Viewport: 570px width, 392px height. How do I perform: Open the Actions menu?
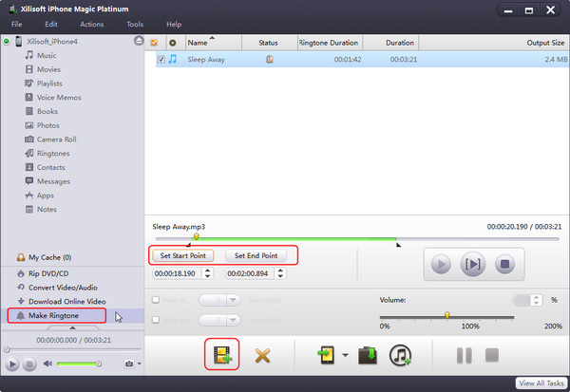[92, 24]
